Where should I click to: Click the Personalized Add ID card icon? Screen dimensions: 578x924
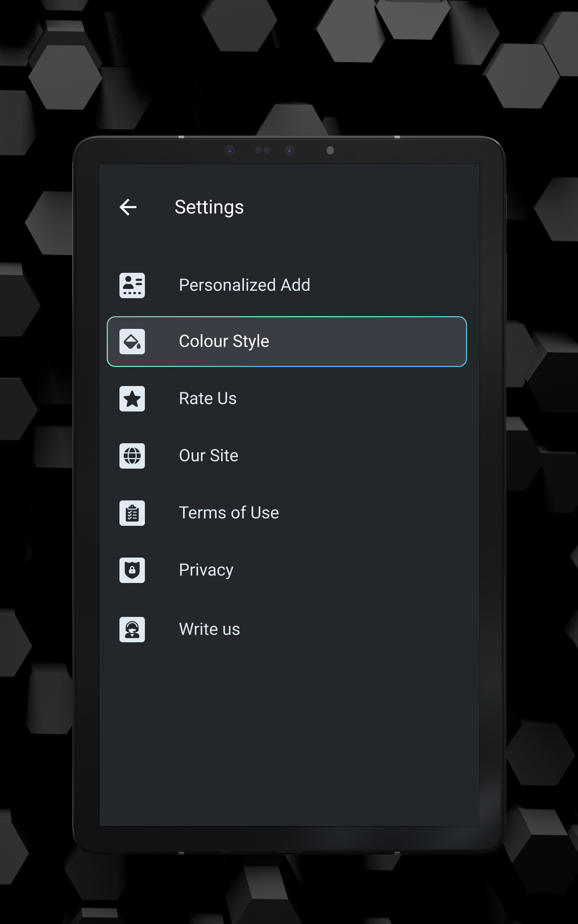(x=132, y=285)
